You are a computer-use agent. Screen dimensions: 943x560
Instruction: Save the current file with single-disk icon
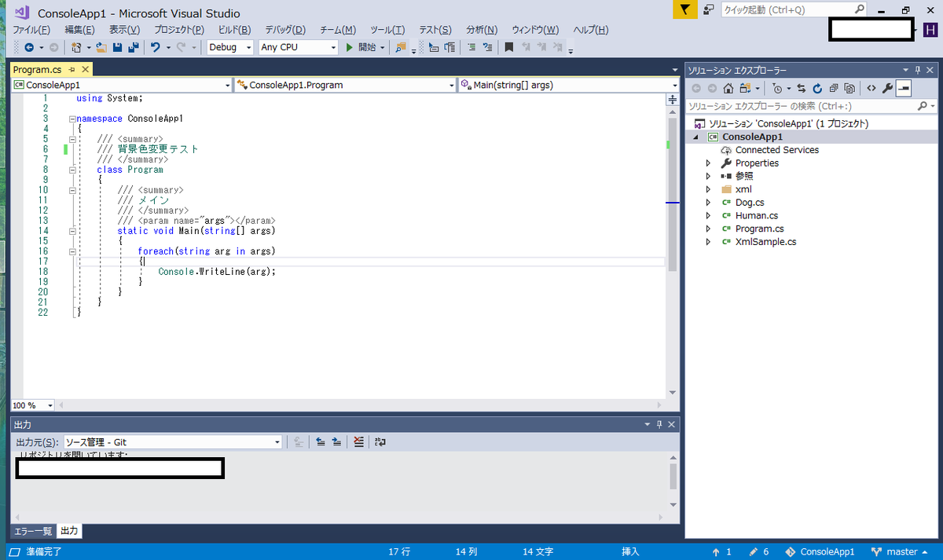[117, 47]
